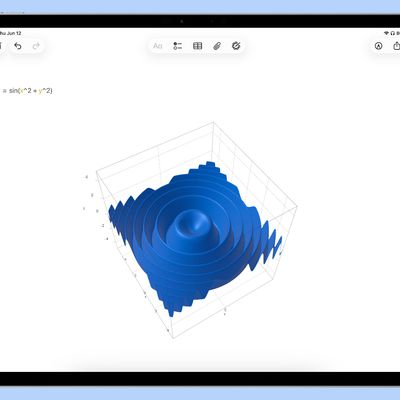Tap the headphones status icon
This screenshot has width=400, height=400.
tap(393, 33)
